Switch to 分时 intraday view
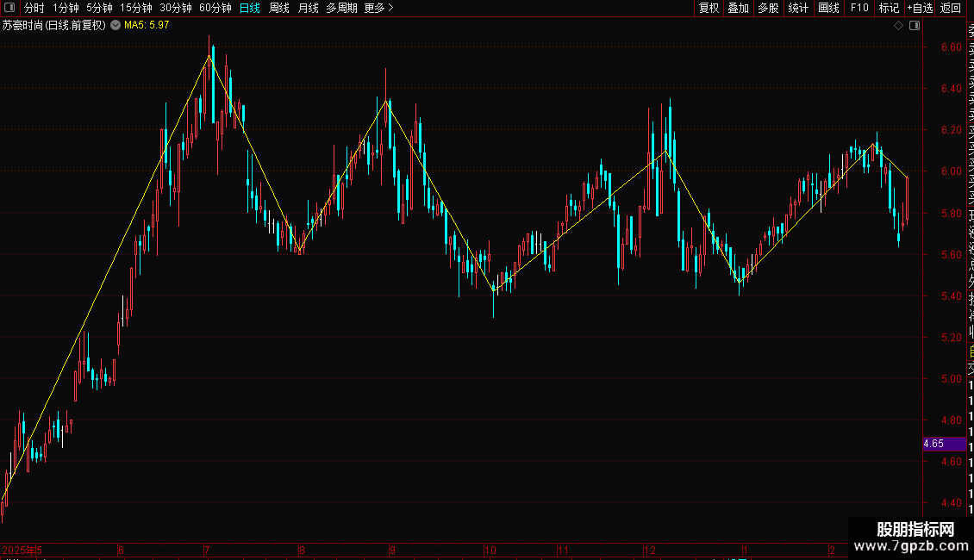The height and width of the screenshot is (560, 974). point(34,8)
